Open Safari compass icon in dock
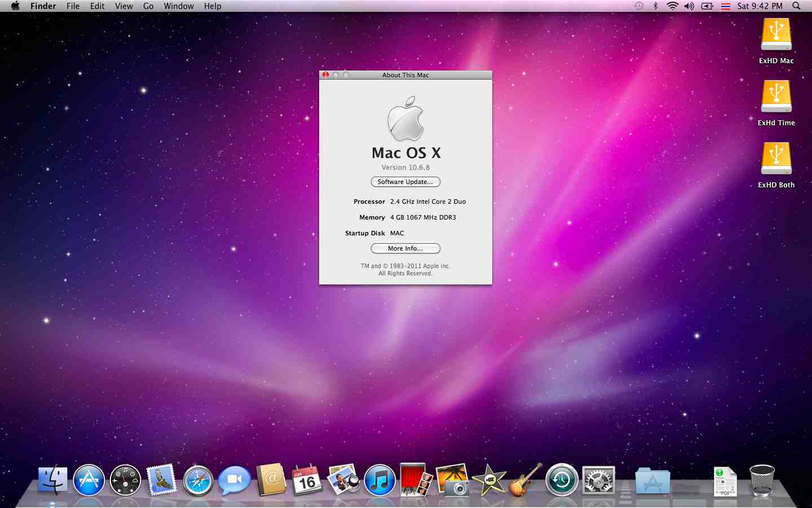 tap(198, 480)
